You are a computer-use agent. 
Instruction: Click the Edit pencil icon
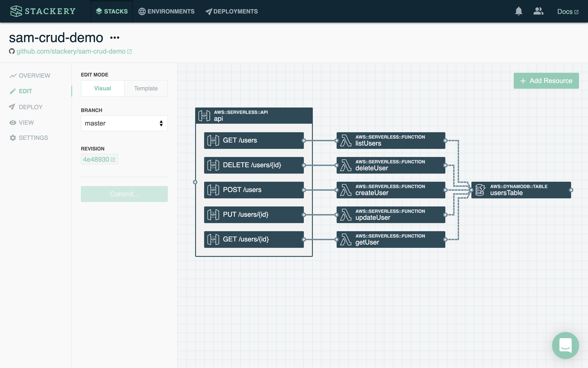pyautogui.click(x=13, y=91)
